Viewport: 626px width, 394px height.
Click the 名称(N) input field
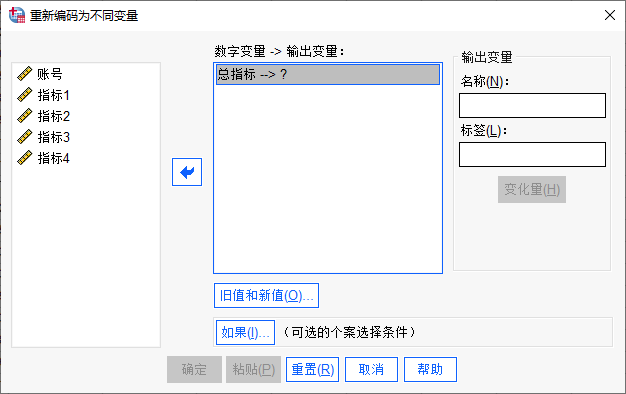pos(532,105)
